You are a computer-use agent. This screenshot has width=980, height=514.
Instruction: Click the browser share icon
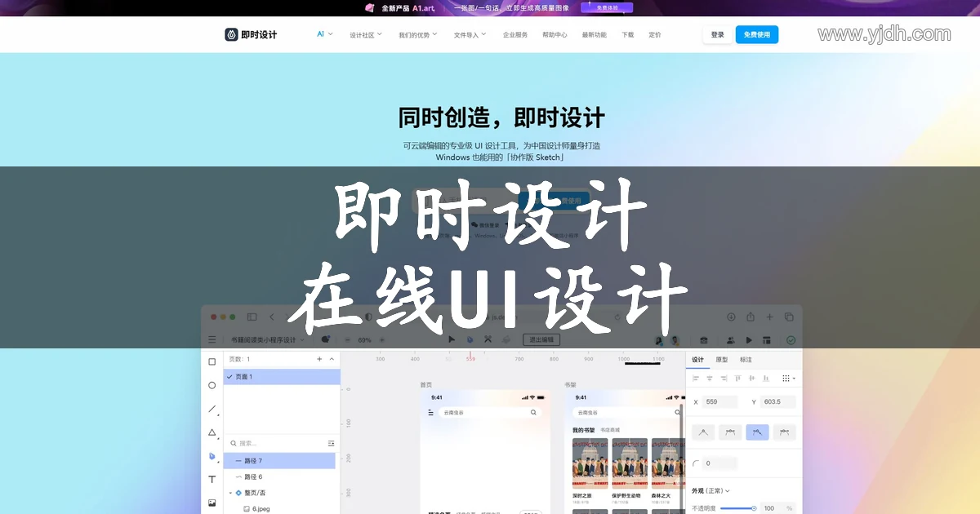pyautogui.click(x=750, y=317)
